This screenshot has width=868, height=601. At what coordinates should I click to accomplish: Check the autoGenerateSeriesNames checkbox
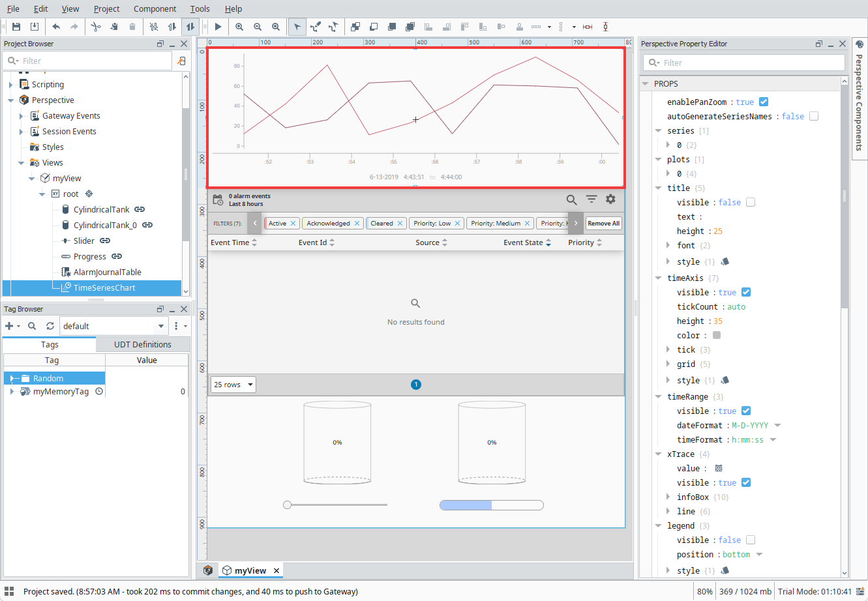coord(814,116)
